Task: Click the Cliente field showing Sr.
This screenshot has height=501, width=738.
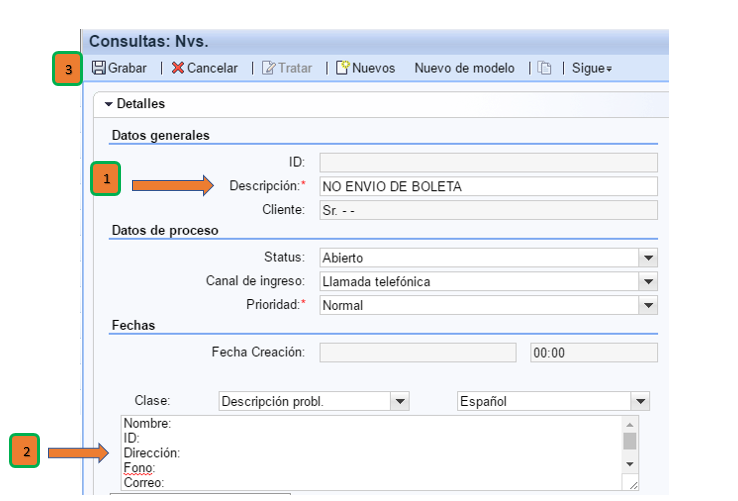Action: point(488,210)
